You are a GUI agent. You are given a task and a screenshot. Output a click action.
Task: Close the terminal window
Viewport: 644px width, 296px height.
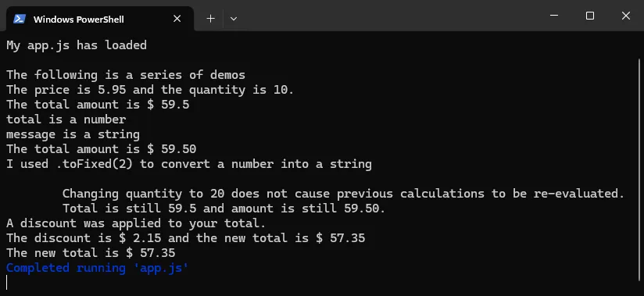point(625,16)
